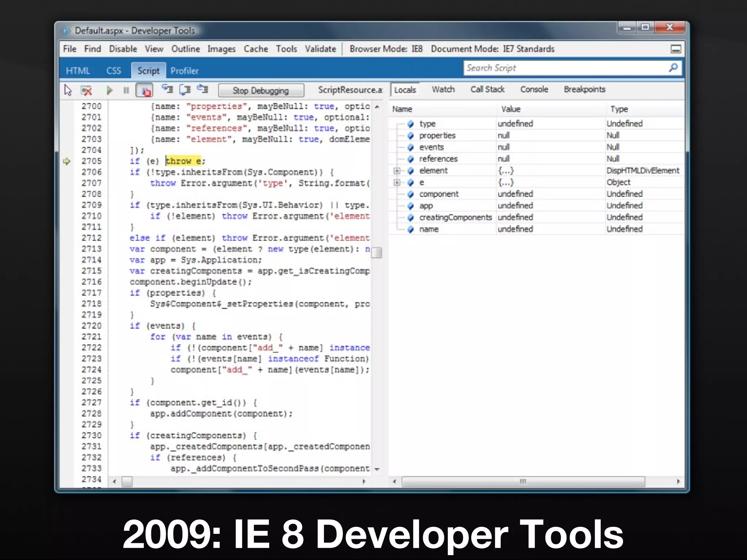Select the name variable row
This screenshot has height=560, width=747.
click(536, 229)
